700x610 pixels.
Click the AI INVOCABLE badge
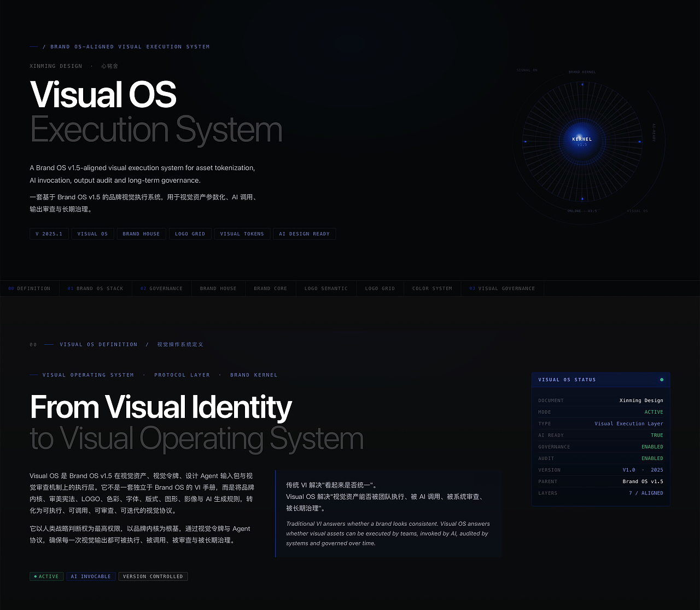click(x=91, y=576)
